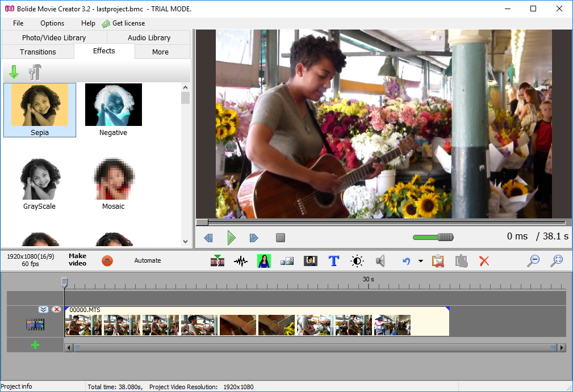Delete selection with the red X

click(x=484, y=261)
